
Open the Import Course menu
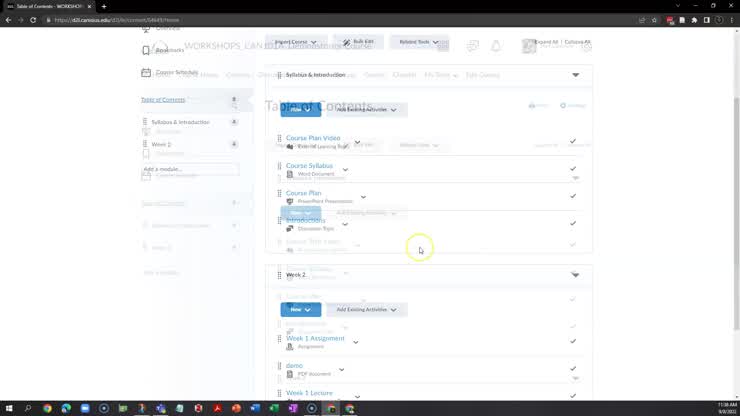click(296, 42)
